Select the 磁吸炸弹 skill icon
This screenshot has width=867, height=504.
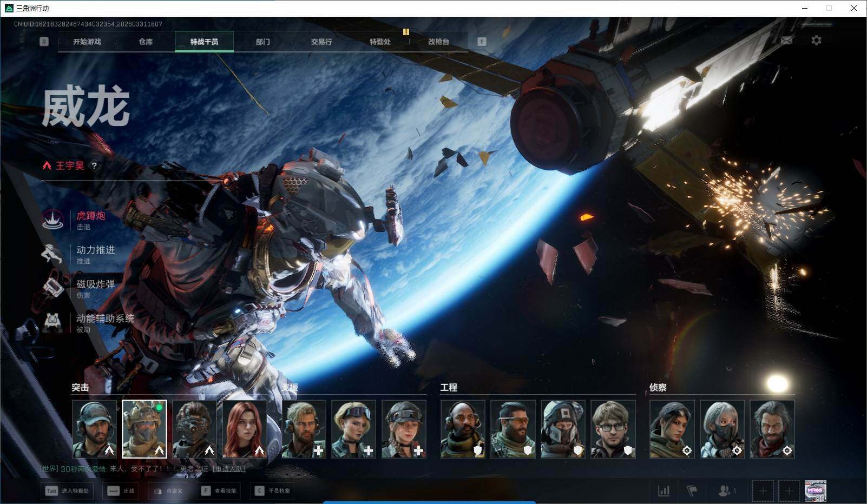[53, 288]
